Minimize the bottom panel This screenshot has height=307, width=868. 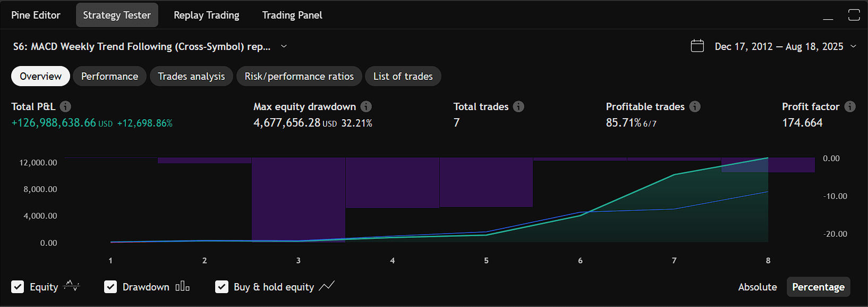click(x=828, y=15)
